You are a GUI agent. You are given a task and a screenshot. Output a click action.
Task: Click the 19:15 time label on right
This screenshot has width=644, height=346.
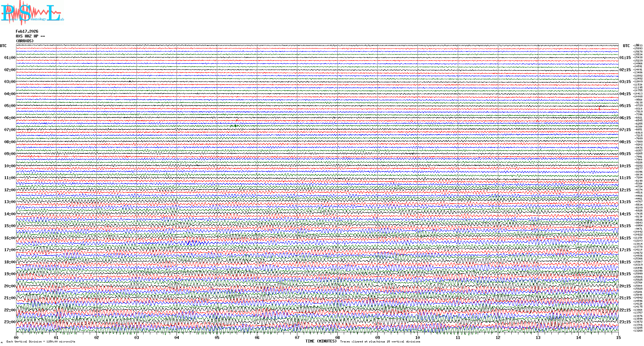625,274
